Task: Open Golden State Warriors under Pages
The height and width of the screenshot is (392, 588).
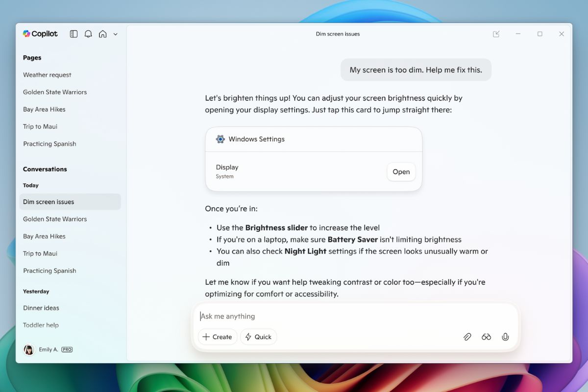Action: click(x=55, y=92)
